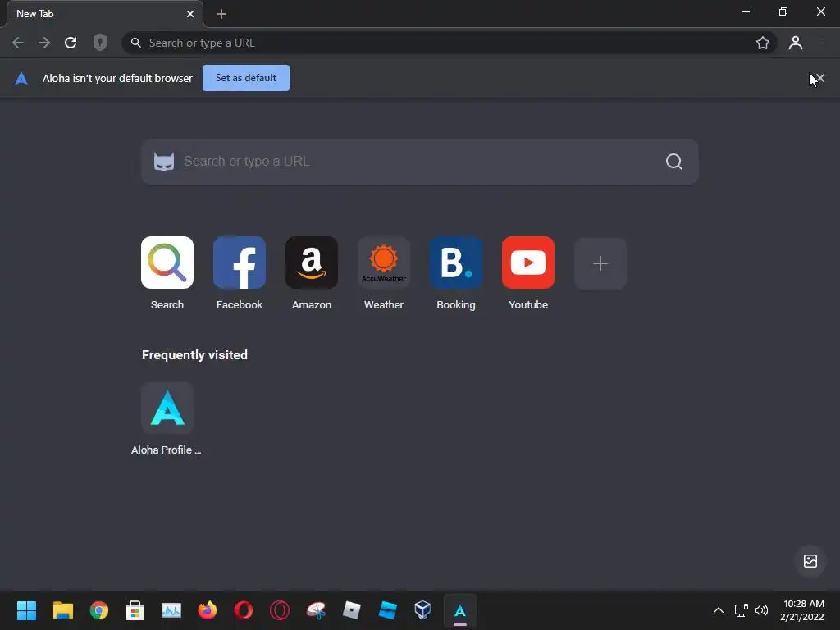The image size is (840, 630).
Task: Open the Booking speed dial tile
Action: [x=456, y=262]
